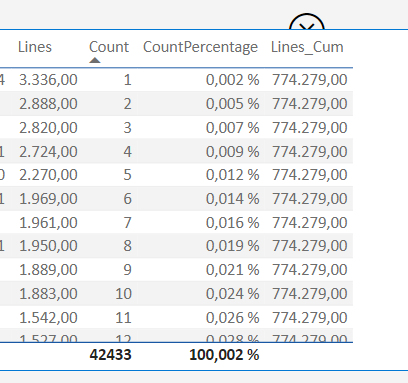Image resolution: width=408 pixels, height=383 pixels.
Task: Click the Count value 2
Action: (127, 104)
